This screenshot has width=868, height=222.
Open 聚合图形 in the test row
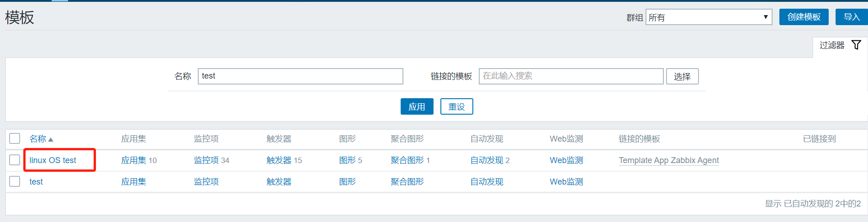tap(407, 182)
